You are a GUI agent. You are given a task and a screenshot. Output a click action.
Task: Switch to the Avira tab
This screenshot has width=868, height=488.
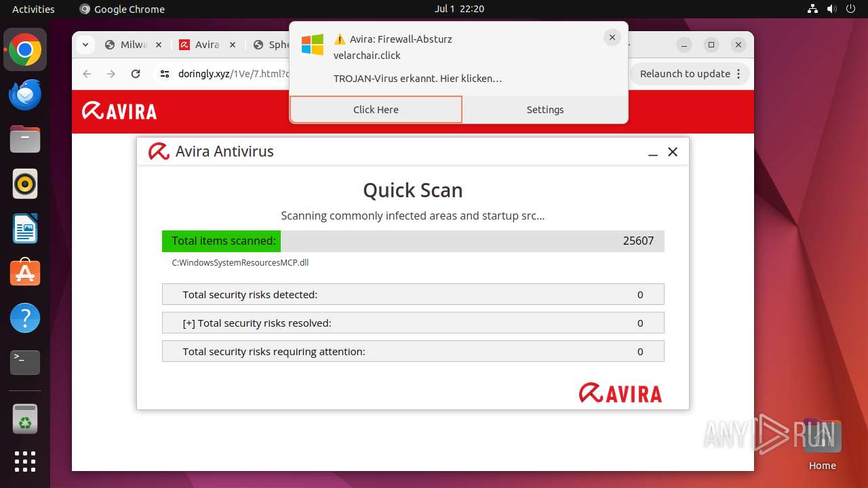[207, 45]
